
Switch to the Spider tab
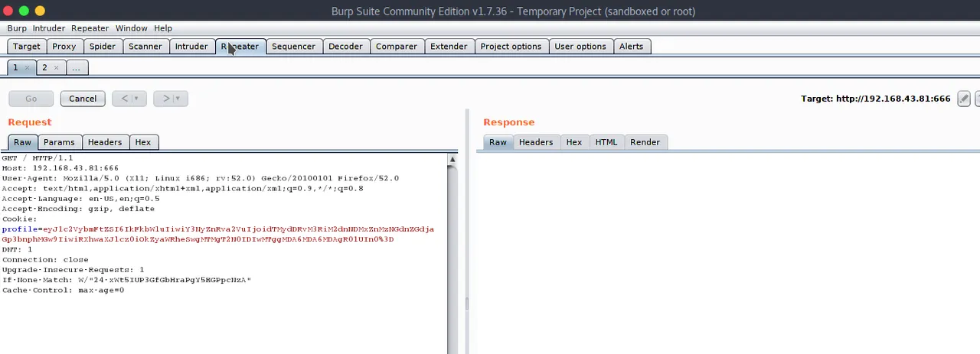pyautogui.click(x=103, y=47)
